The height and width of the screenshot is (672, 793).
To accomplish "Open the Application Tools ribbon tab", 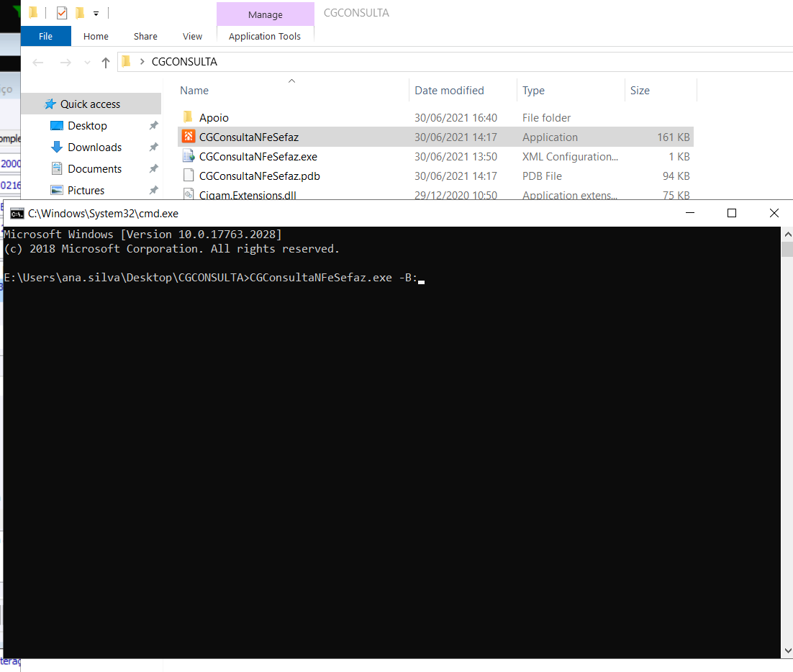I will click(x=265, y=37).
